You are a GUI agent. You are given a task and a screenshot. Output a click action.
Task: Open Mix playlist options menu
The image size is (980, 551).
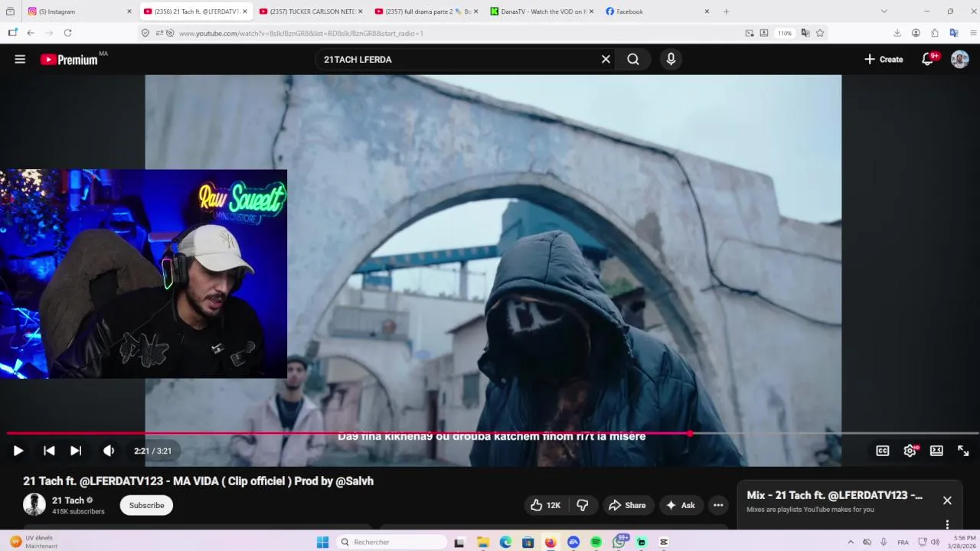pos(947,524)
